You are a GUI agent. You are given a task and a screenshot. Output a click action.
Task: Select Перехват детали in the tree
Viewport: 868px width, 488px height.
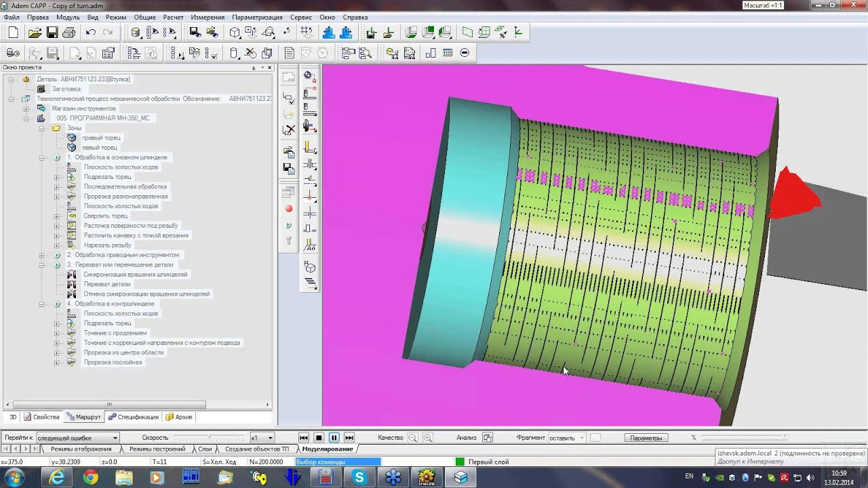click(107, 284)
